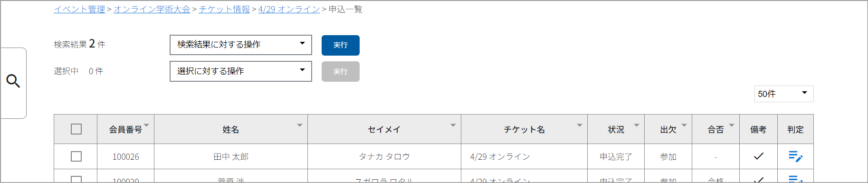Image resolution: width=868 pixels, height=183 pixels.
Task: Click the 会員番号 column sort arrow
Action: pyautogui.click(x=146, y=125)
